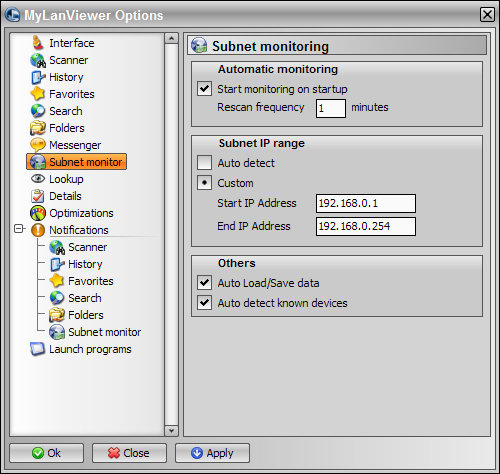Confirm settings with the Ok button
The image size is (500, 474).
[47, 453]
